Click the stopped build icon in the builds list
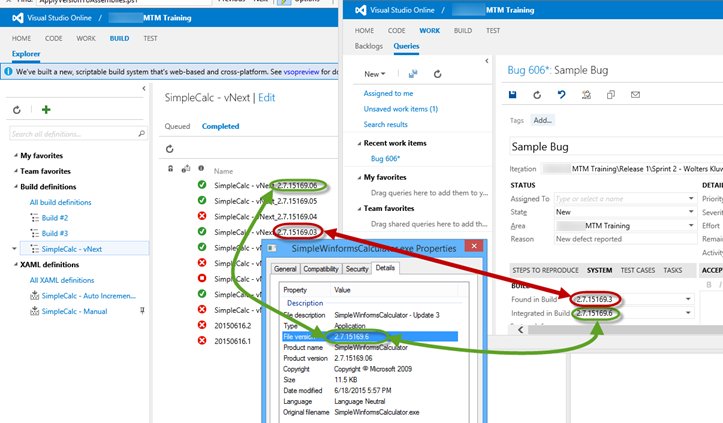 click(x=202, y=278)
